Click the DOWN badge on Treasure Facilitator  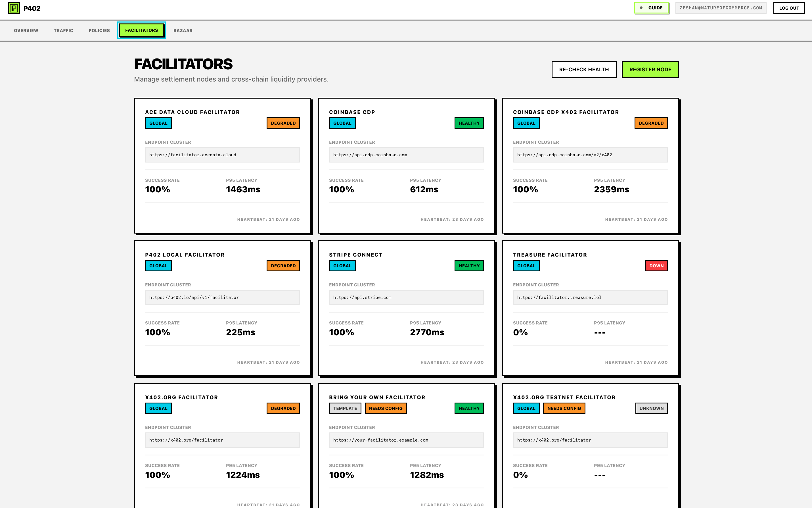click(x=656, y=265)
